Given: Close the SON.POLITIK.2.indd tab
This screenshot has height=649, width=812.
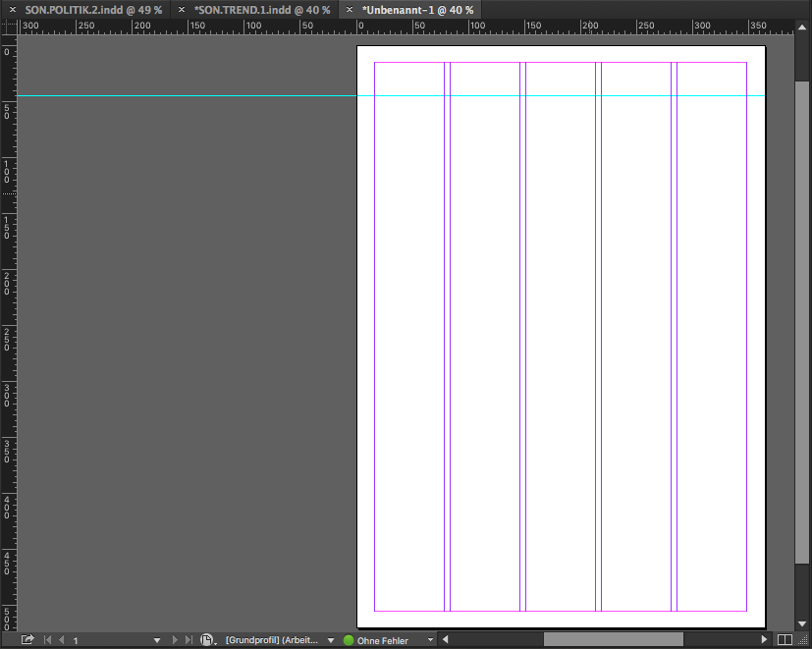Looking at the screenshot, I should [13, 9].
